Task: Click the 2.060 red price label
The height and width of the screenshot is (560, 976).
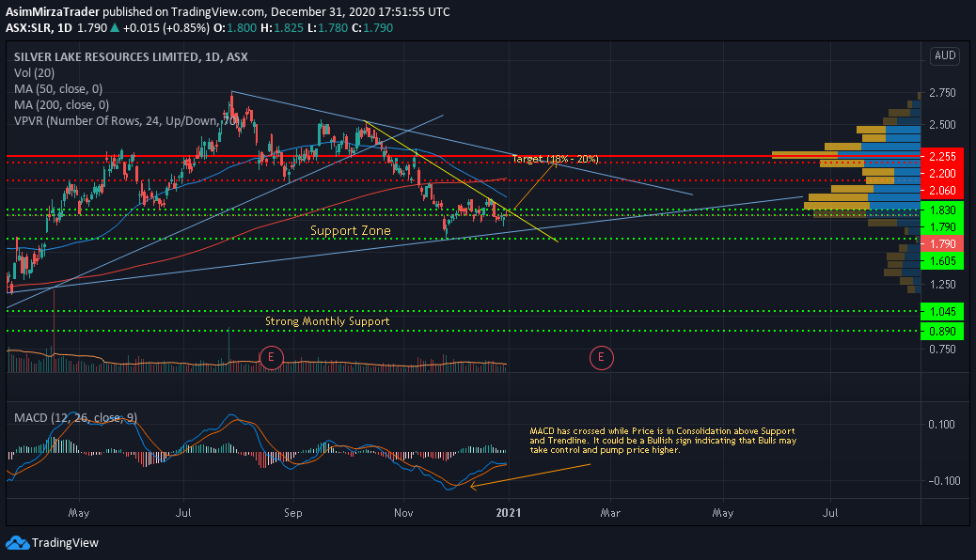Action: click(x=942, y=191)
